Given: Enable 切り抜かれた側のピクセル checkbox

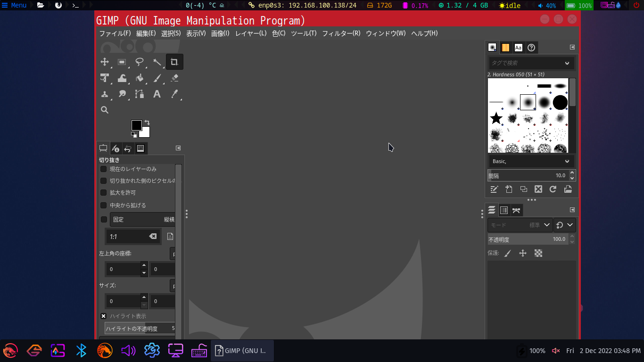Looking at the screenshot, I should (x=104, y=181).
